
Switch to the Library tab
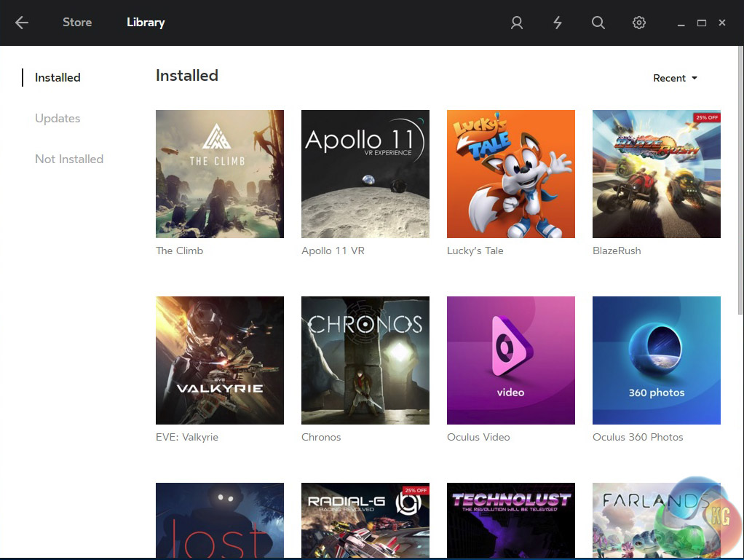pos(146,23)
